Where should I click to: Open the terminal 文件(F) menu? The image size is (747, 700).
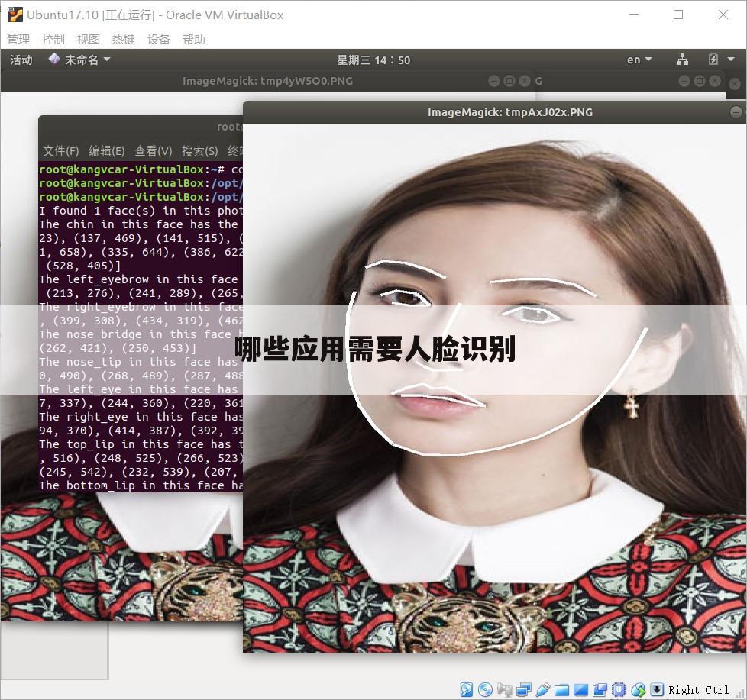click(x=61, y=151)
